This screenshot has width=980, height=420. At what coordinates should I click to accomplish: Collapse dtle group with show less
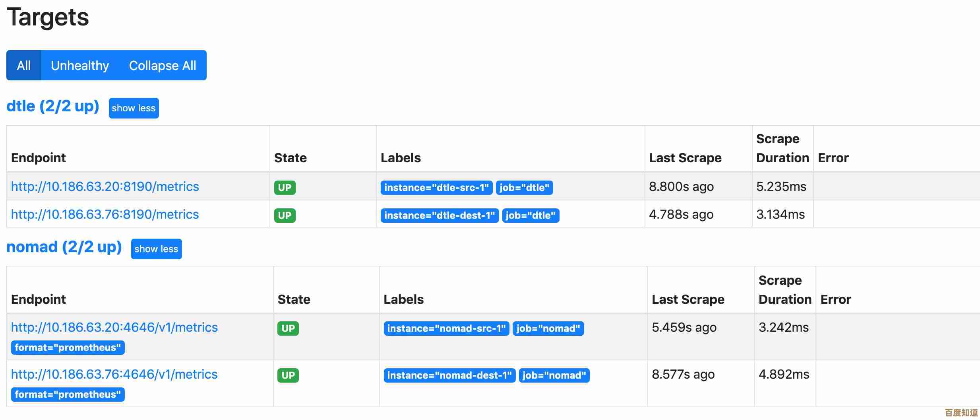click(134, 108)
